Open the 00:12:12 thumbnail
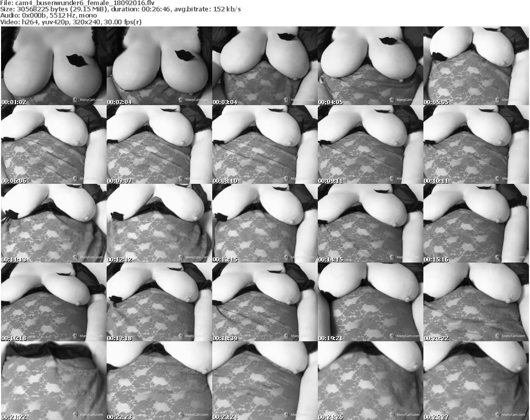 (159, 223)
